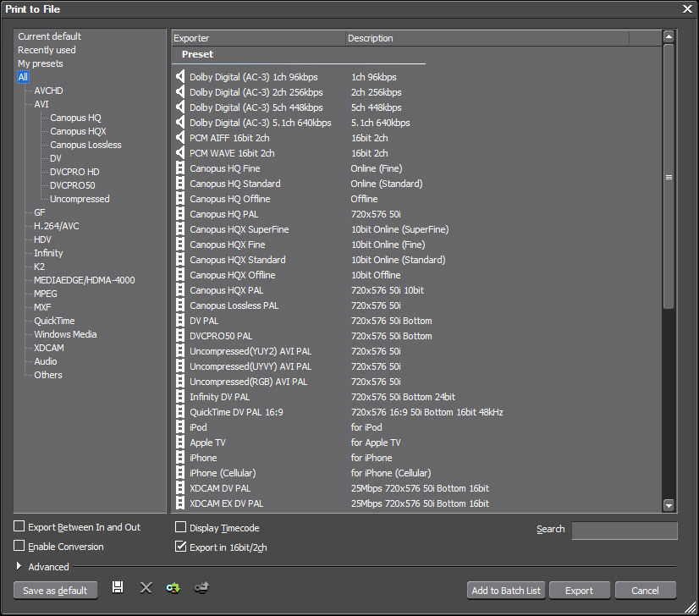Click film icon of Canopus HQX SuperFine
The height and width of the screenshot is (616, 699).
(180, 229)
